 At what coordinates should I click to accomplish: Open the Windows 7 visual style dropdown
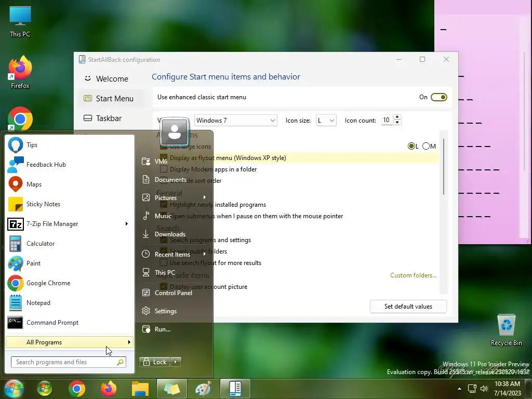point(235,121)
